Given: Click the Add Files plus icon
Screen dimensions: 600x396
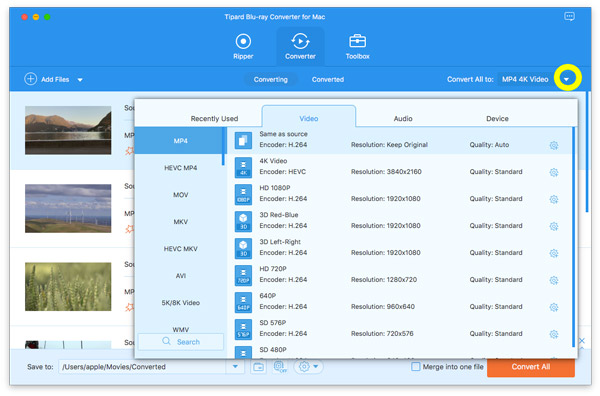Looking at the screenshot, I should [31, 79].
